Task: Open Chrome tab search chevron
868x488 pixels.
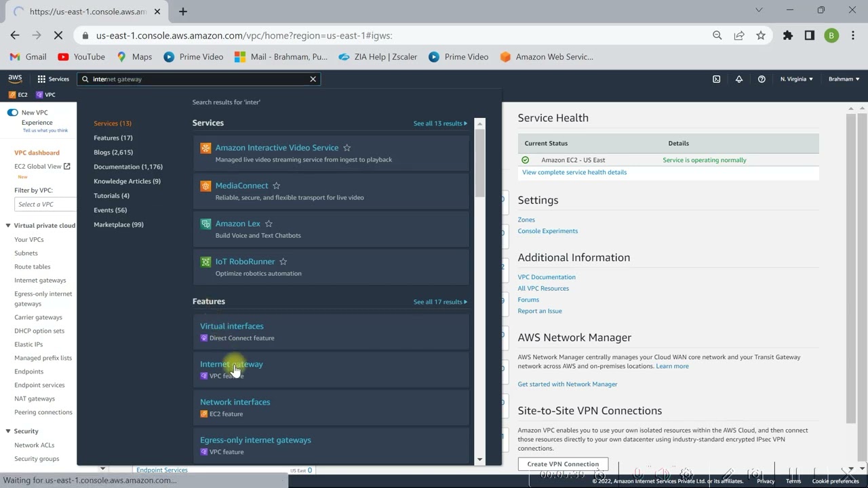Action: (x=759, y=10)
